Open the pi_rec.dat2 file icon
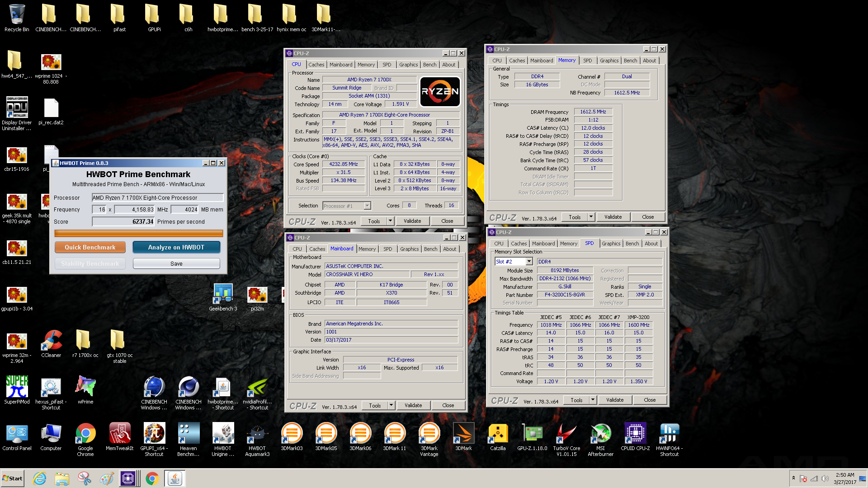The width and height of the screenshot is (868, 488). coord(51,112)
